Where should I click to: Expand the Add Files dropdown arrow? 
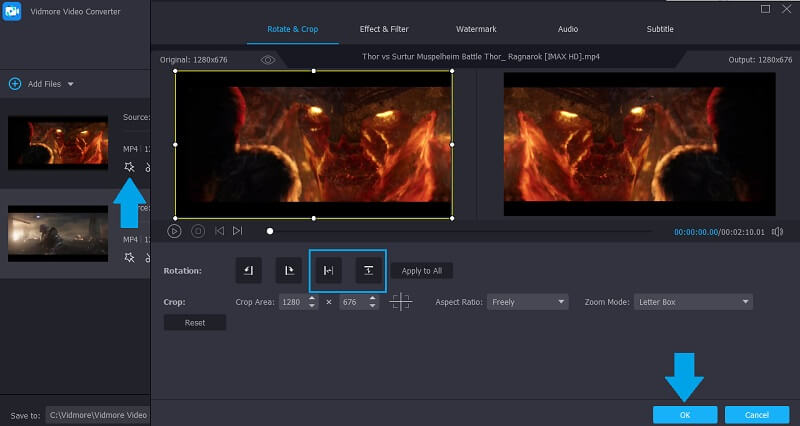click(70, 84)
